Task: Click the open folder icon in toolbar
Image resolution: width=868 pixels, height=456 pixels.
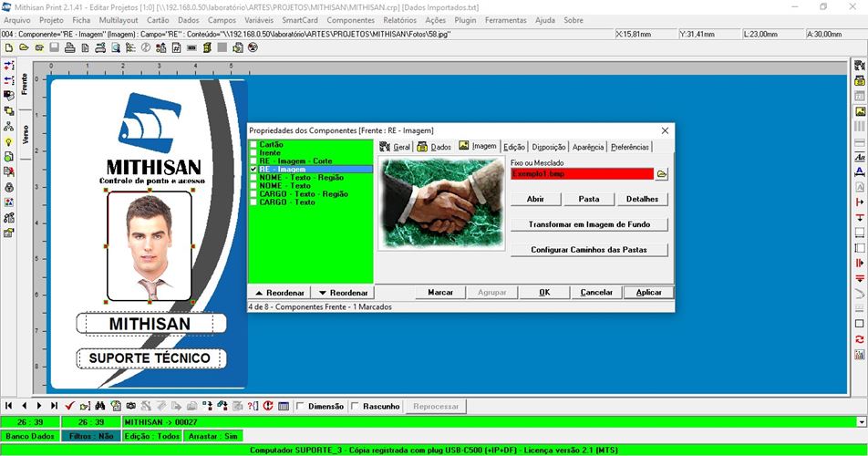Action: pyautogui.click(x=24, y=48)
